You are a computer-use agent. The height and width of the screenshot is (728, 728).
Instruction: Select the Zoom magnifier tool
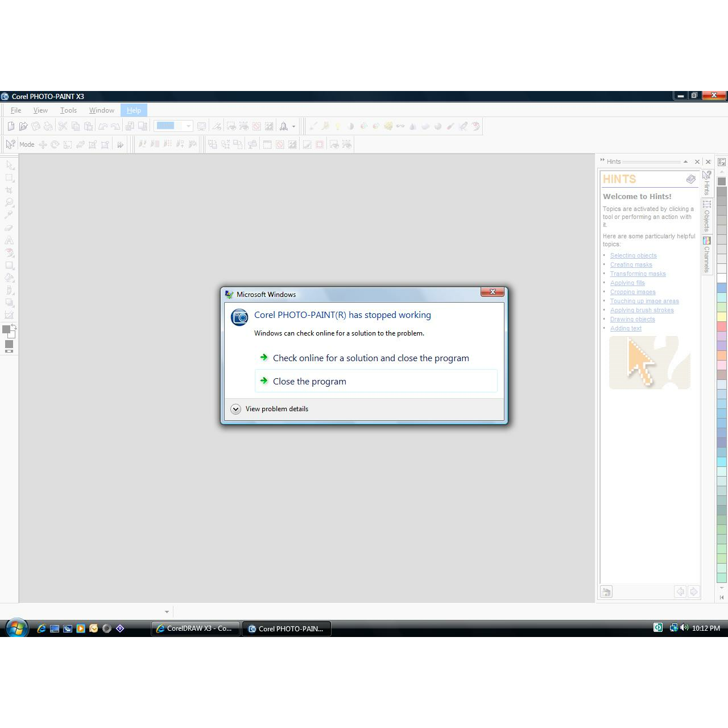[10, 202]
